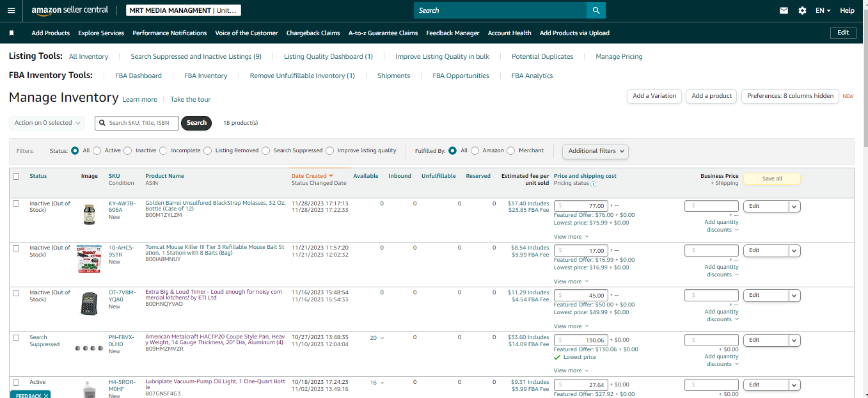Open Voice of the Customer menu
This screenshot has height=398, width=868.
pos(246,33)
